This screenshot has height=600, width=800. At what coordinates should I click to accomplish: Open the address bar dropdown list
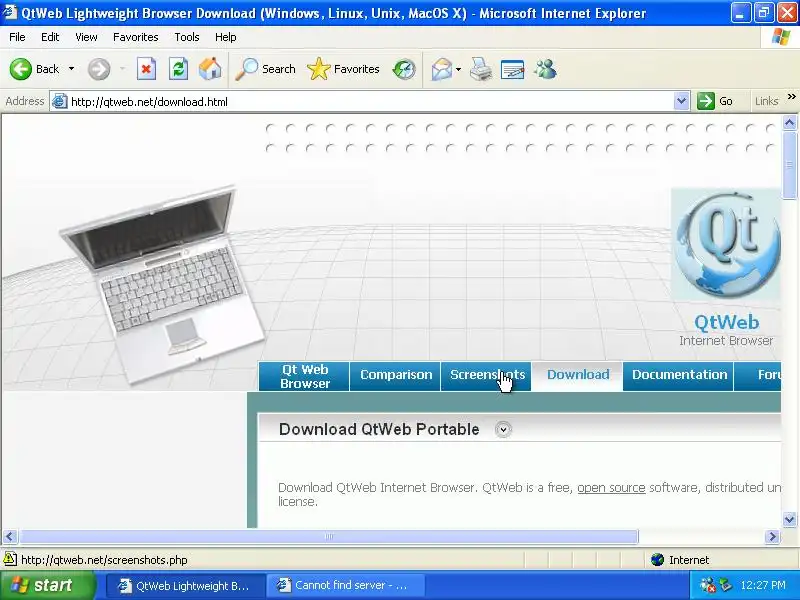click(x=681, y=101)
